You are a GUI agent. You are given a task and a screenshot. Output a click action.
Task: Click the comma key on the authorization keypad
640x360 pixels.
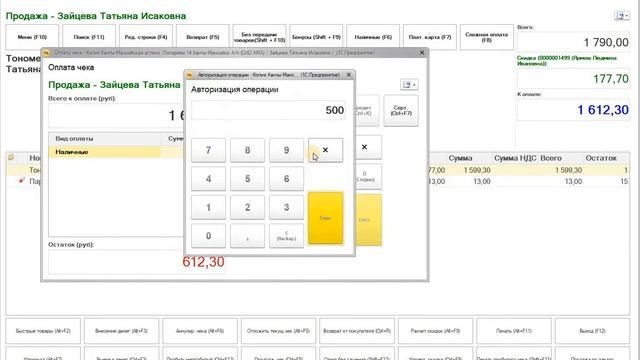click(x=247, y=236)
